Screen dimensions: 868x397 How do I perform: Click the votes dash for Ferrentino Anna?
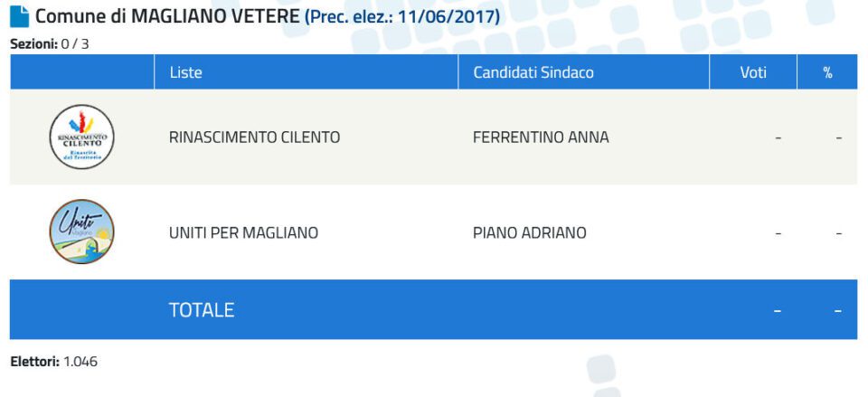[x=778, y=137]
